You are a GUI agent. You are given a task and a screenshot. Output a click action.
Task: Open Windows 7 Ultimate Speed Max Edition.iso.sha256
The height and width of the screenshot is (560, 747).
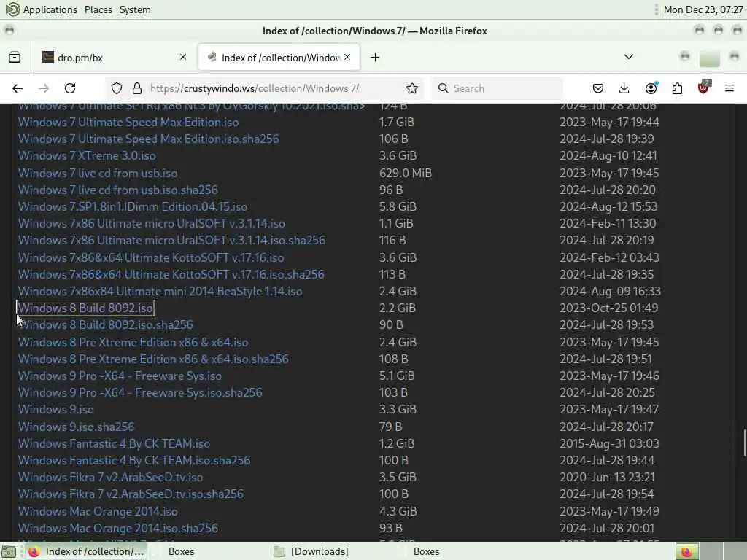tap(149, 139)
